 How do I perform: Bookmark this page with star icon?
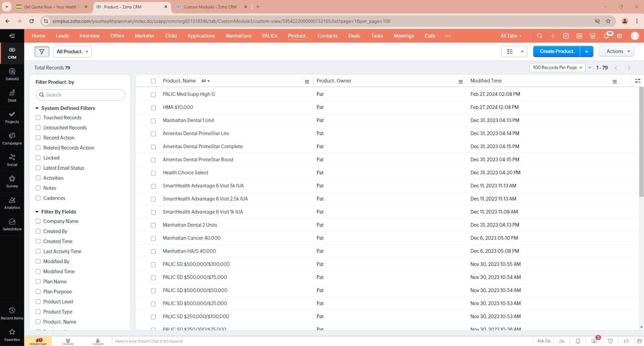(x=608, y=21)
